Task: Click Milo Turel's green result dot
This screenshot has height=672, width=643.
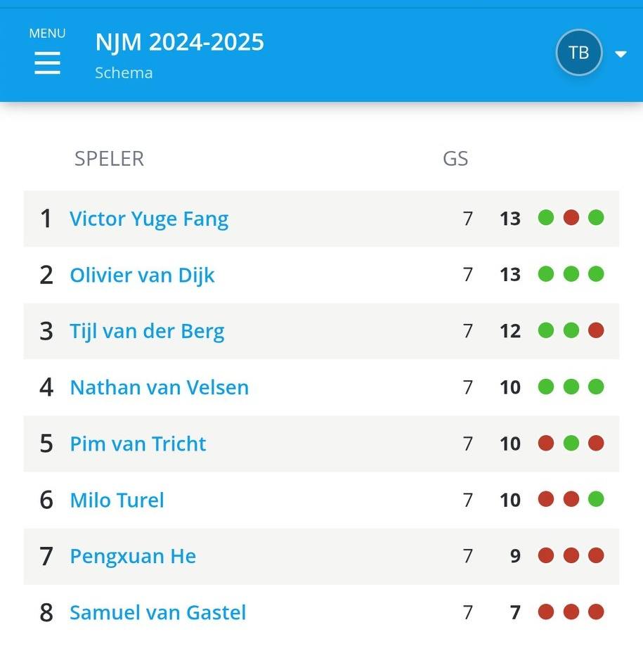Action: pyautogui.click(x=596, y=499)
